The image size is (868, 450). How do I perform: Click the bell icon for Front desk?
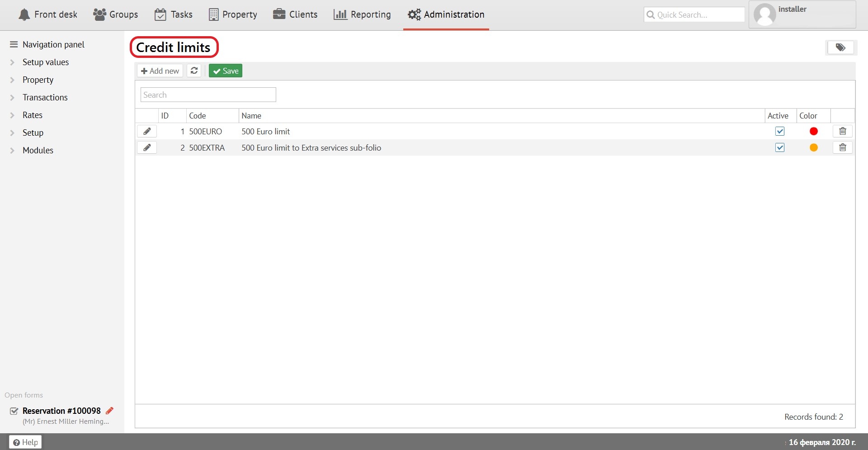24,14
